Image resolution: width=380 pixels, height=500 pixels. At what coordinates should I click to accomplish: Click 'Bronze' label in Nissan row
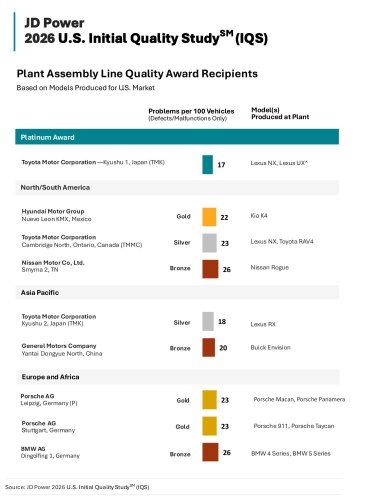180,268
